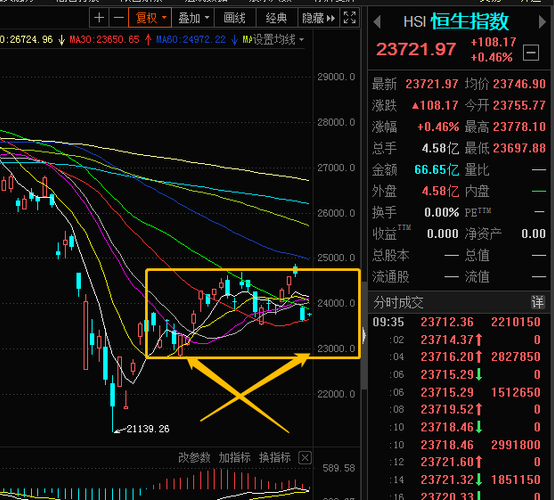Open detailed trades 详 icon
The width and height of the screenshot is (554, 500).
point(537,302)
